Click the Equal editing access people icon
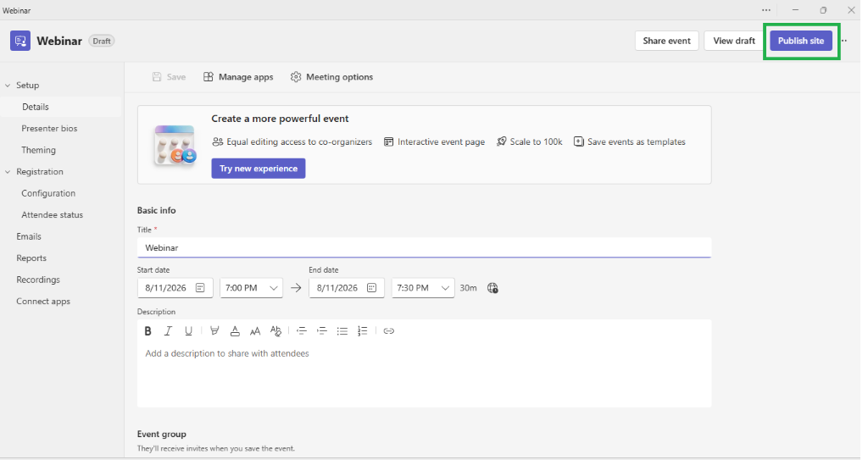The image size is (868, 460). coord(218,141)
